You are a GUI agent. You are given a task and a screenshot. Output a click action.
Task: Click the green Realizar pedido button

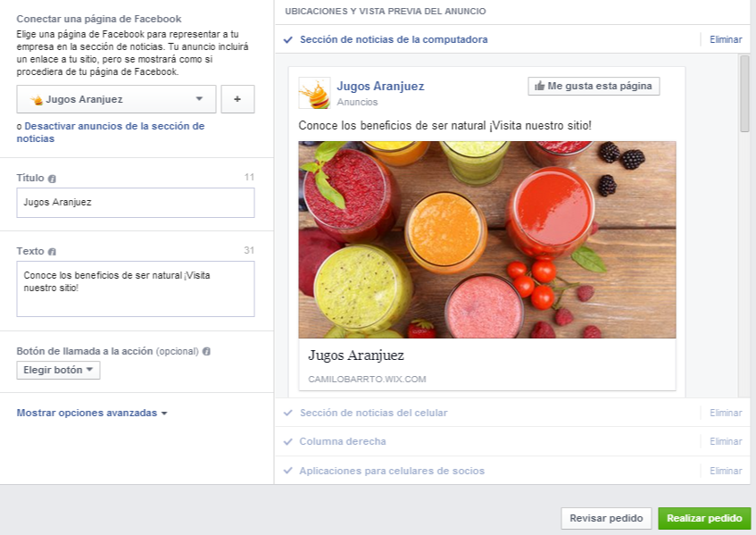click(x=704, y=518)
